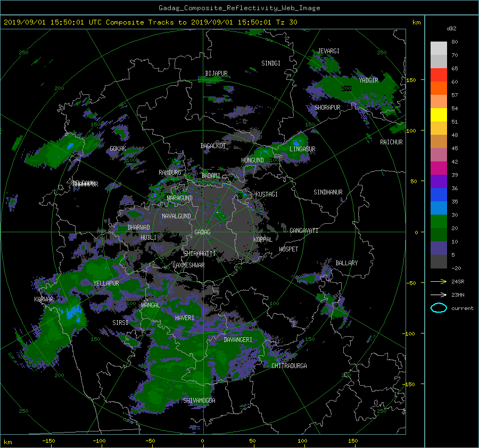Click the yellow 54 dBZ color swatch

[x=439, y=115]
